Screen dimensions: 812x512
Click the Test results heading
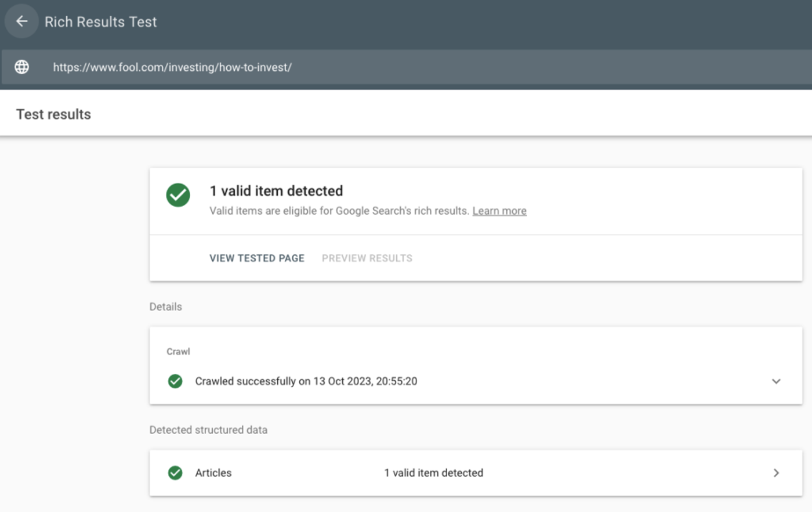53,114
